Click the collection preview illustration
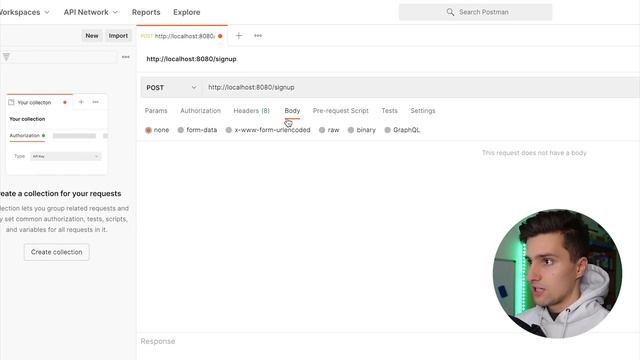This screenshot has height=360, width=640. click(x=57, y=134)
